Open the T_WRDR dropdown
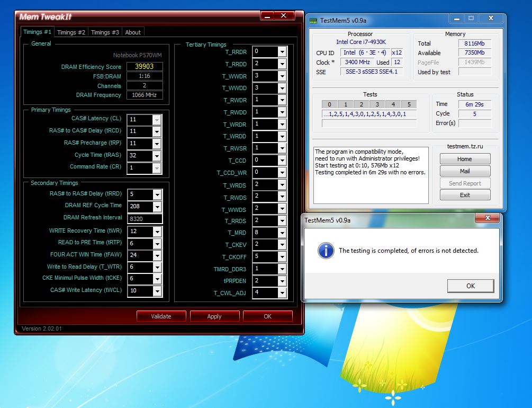Image resolution: width=532 pixels, height=408 pixels. (x=282, y=125)
